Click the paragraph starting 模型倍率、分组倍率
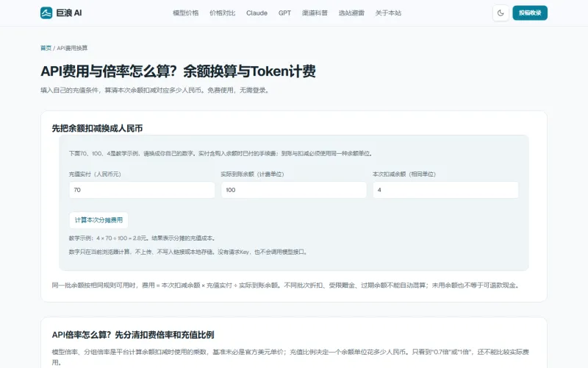Image resolution: width=588 pixels, height=368 pixels. (x=290, y=357)
